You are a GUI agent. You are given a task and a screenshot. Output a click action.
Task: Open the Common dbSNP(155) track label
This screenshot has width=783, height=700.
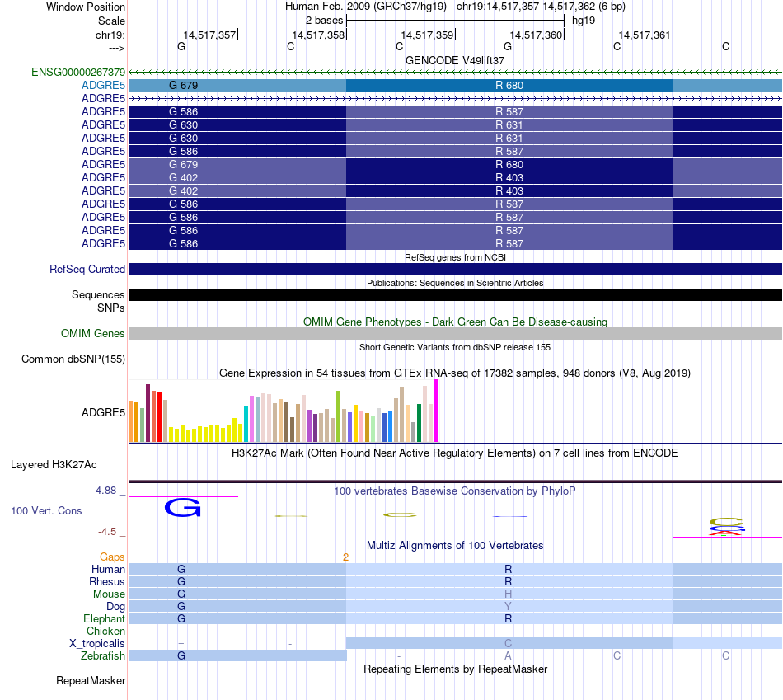[x=73, y=359]
